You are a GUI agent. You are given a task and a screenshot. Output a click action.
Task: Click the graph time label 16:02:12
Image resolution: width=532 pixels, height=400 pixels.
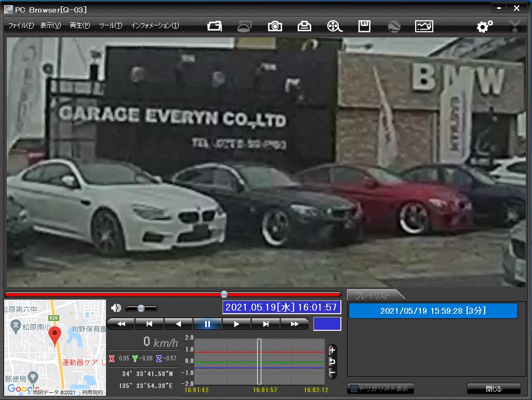point(316,390)
